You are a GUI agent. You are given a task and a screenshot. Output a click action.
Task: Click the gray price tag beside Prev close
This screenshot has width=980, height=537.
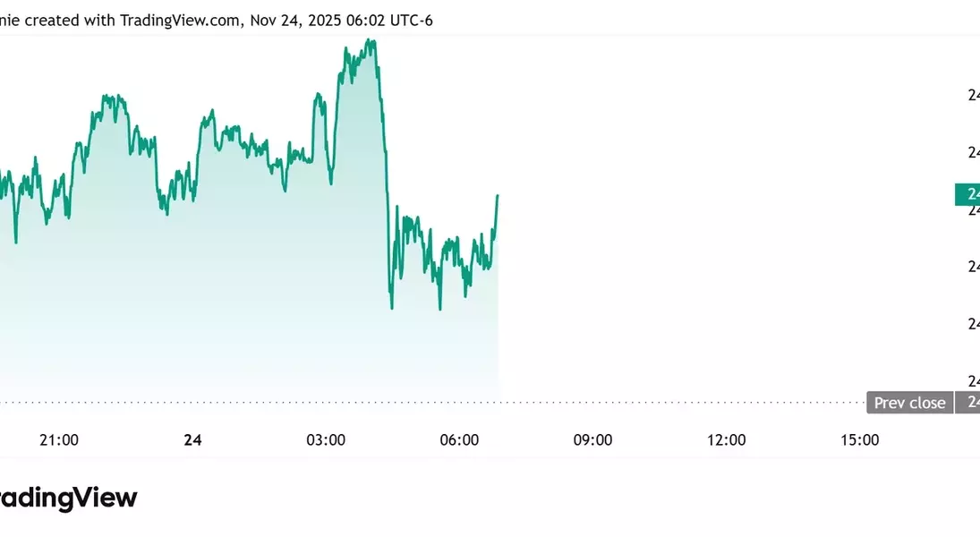pos(968,403)
